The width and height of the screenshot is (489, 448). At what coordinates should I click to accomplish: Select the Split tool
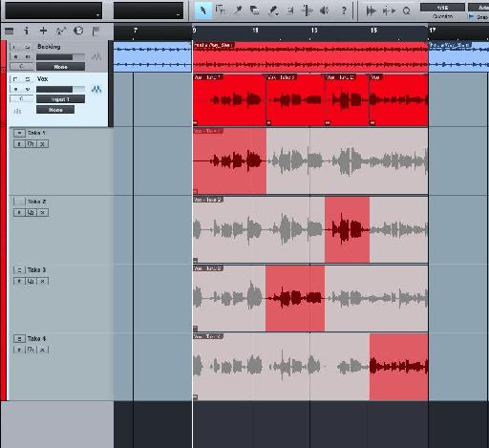point(238,11)
